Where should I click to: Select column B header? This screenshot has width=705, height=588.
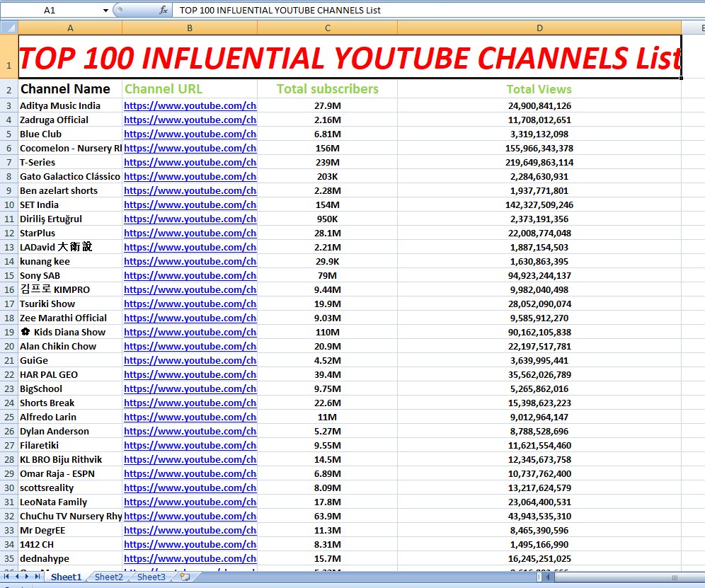click(x=190, y=28)
